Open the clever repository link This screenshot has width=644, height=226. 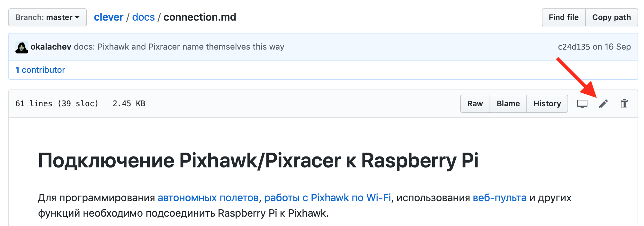[x=109, y=17]
